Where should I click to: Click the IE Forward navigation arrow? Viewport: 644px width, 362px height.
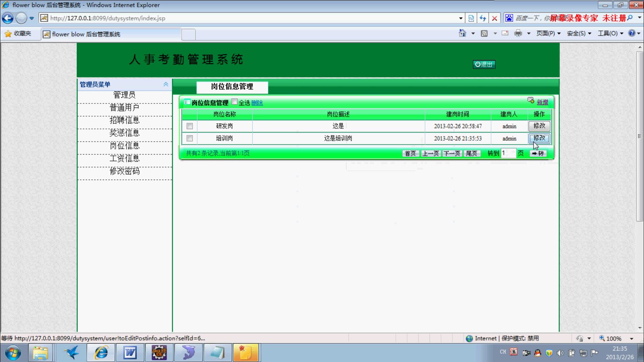point(21,18)
